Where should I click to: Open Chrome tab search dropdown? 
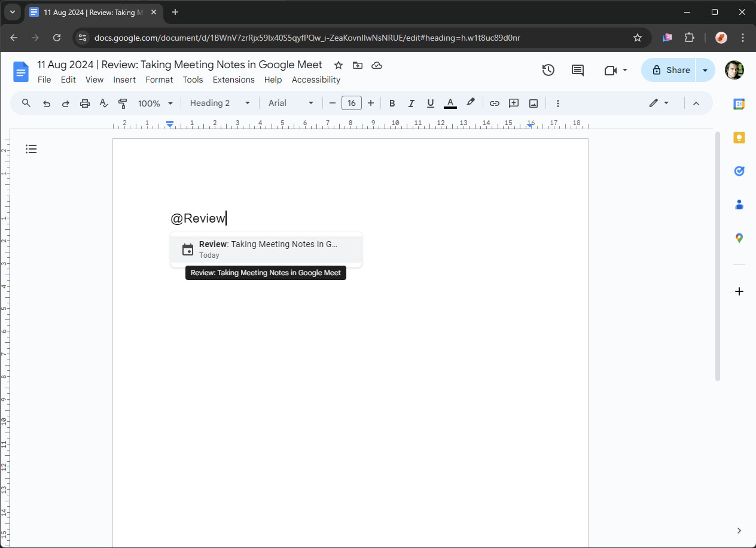(13, 12)
